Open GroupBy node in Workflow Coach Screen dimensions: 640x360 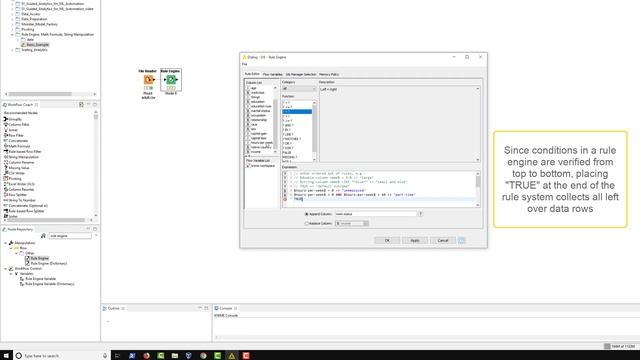click(x=13, y=119)
